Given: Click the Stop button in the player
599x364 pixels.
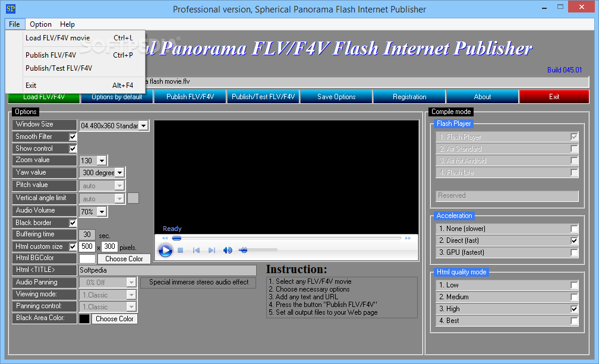Looking at the screenshot, I should point(181,251).
